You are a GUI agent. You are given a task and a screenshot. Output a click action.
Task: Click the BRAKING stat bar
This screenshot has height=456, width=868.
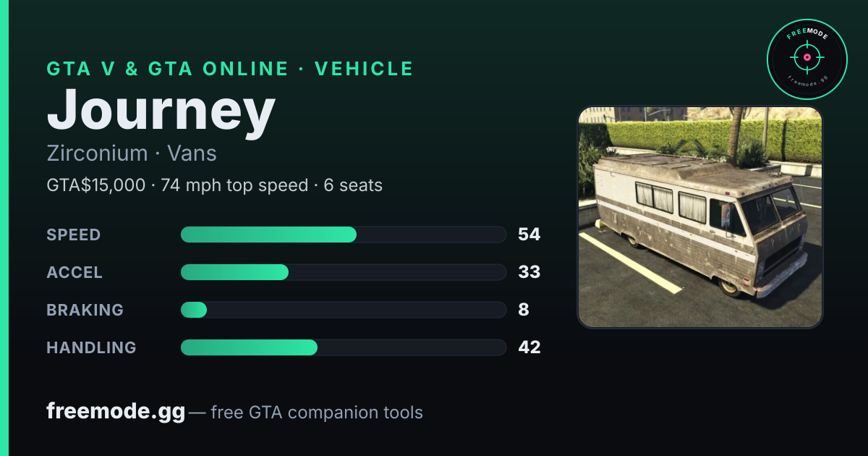coord(343,310)
